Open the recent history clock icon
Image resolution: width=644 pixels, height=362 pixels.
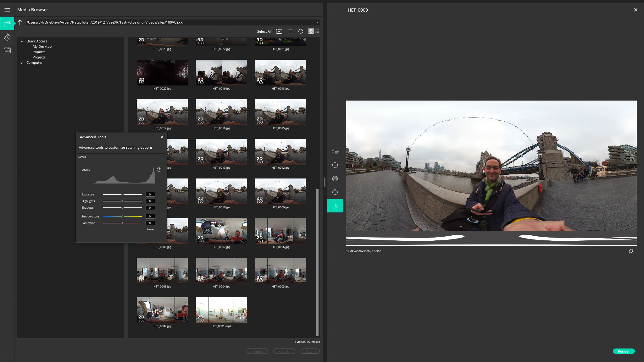pyautogui.click(x=7, y=37)
